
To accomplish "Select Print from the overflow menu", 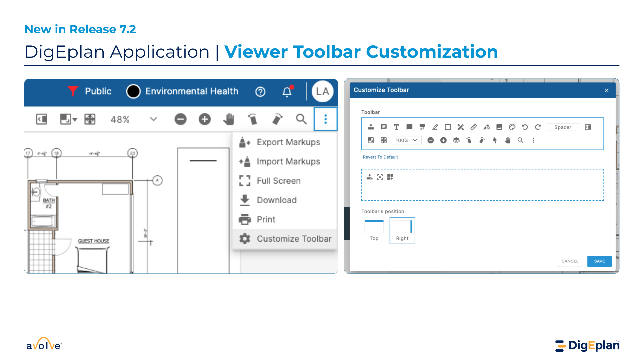I will (285, 219).
